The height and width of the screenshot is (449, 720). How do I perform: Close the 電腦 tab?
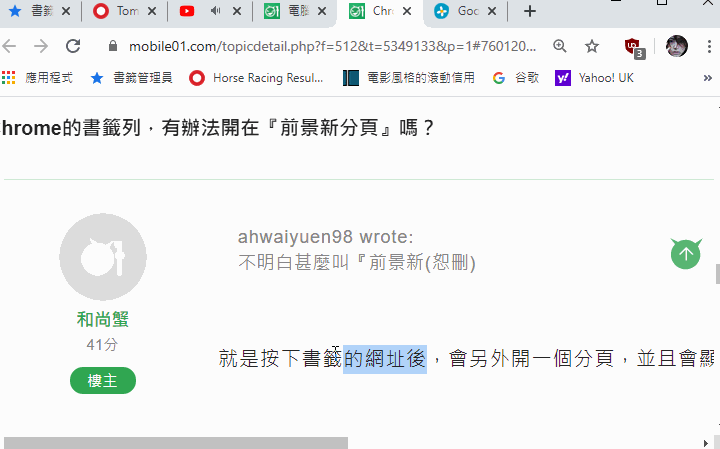pyautogui.click(x=322, y=11)
